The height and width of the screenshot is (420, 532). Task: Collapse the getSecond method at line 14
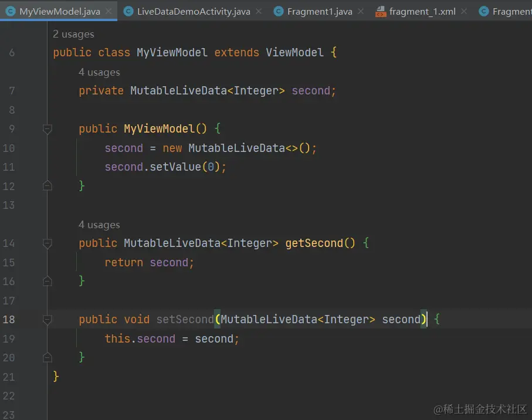click(x=48, y=243)
